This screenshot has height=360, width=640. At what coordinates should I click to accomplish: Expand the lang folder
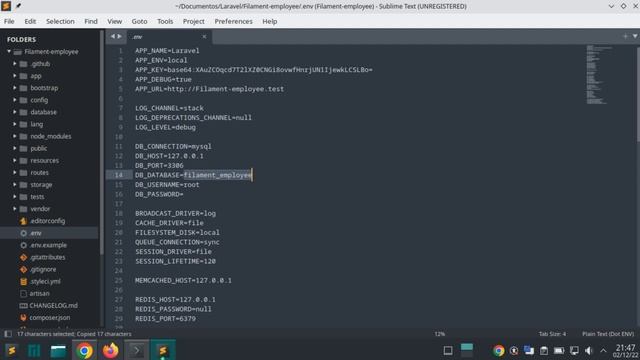point(15,124)
